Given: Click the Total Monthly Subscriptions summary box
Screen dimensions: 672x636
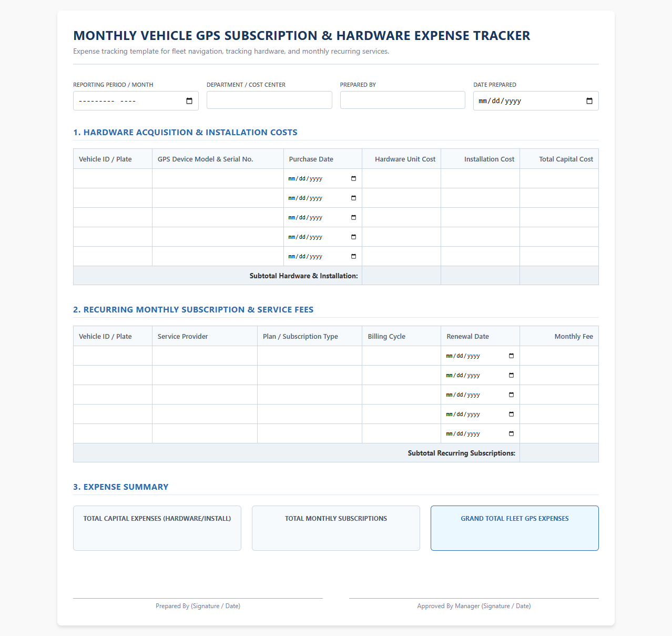Looking at the screenshot, I should pos(336,528).
